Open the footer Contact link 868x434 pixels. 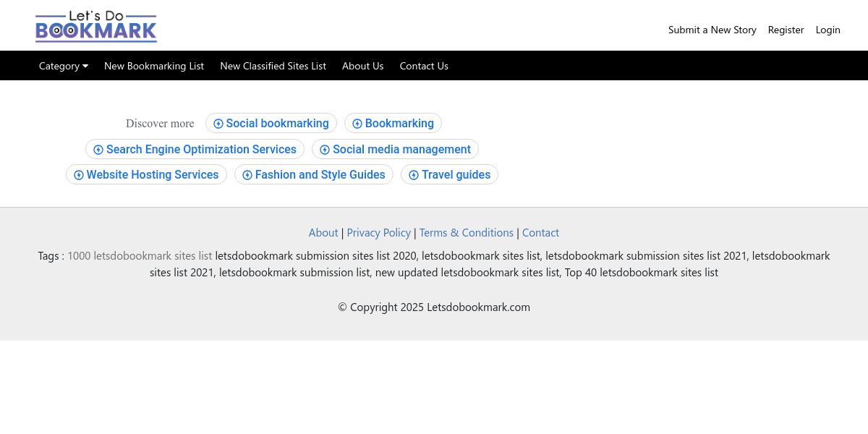(540, 233)
